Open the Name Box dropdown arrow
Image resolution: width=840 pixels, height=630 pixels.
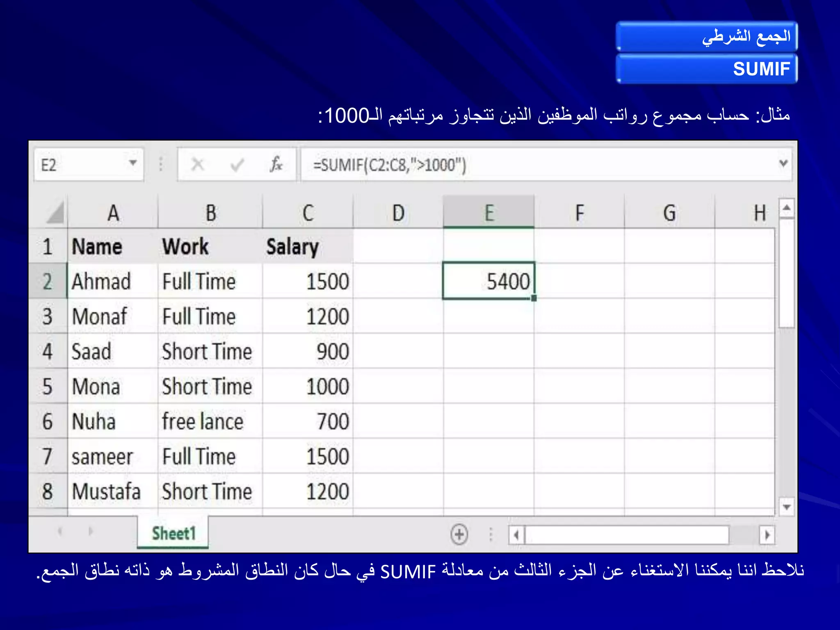click(132, 163)
